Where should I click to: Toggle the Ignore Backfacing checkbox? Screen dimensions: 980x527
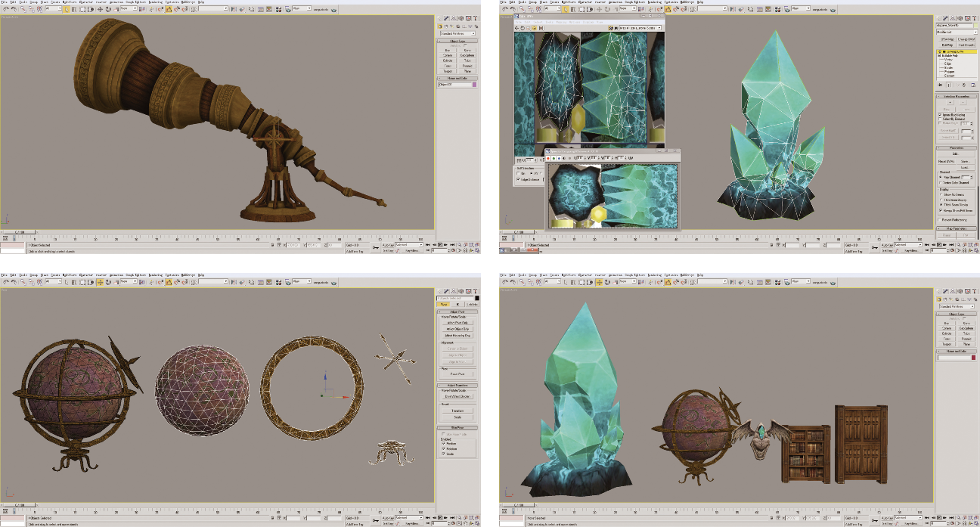[940, 115]
